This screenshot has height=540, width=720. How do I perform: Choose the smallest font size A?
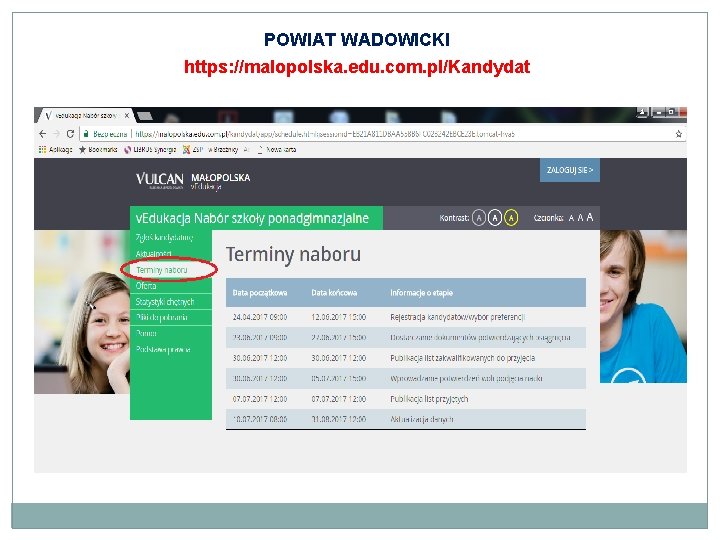pyautogui.click(x=571, y=218)
